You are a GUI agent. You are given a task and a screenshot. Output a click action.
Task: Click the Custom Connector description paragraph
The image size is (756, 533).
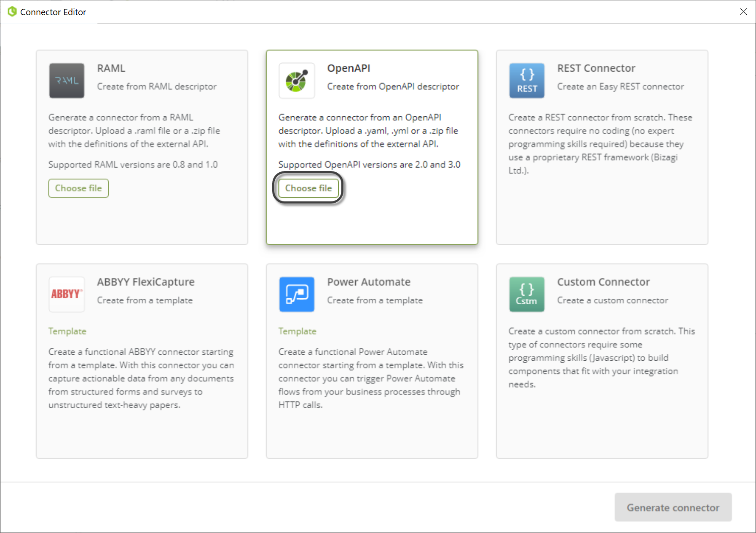point(602,358)
